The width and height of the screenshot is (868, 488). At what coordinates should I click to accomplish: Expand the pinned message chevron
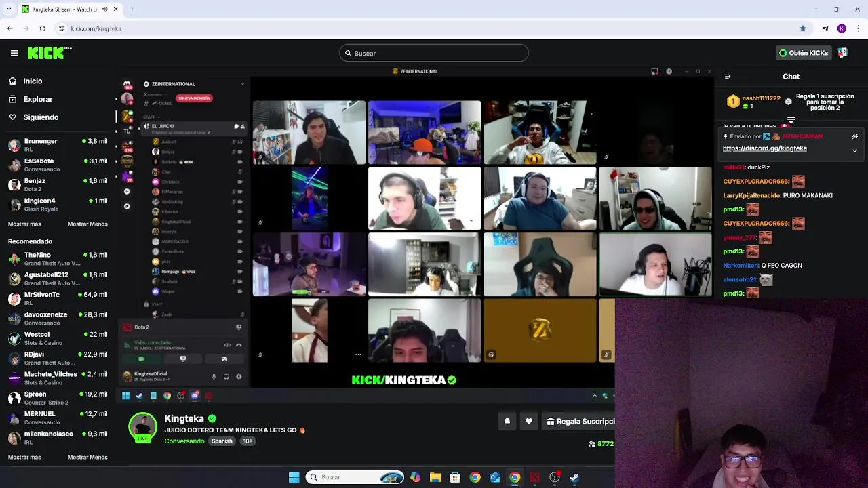(854, 150)
